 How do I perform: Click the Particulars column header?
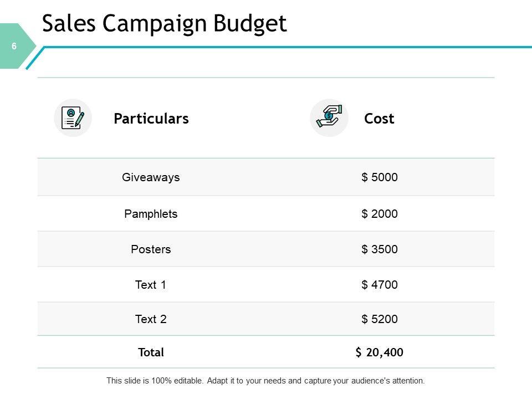[151, 119]
